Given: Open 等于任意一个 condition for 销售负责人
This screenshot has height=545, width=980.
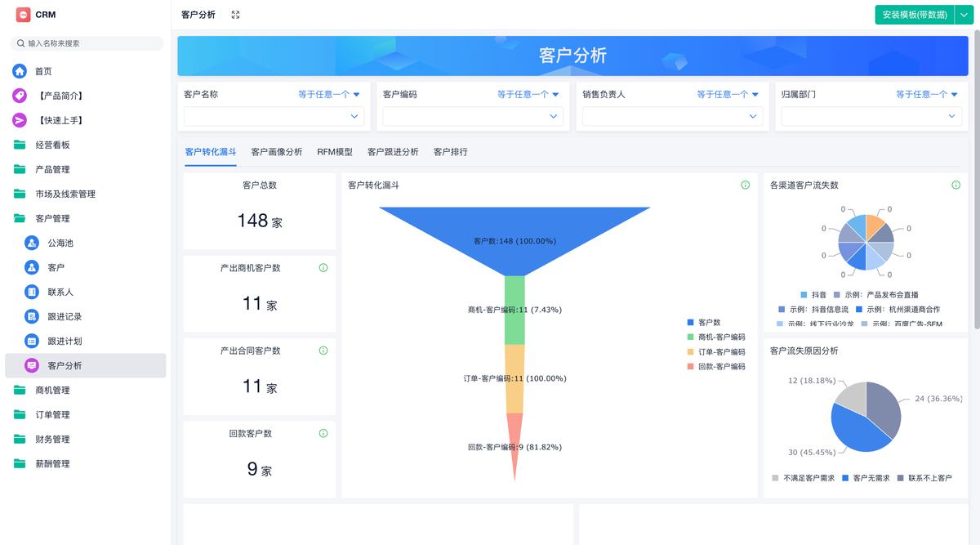Looking at the screenshot, I should tap(728, 95).
